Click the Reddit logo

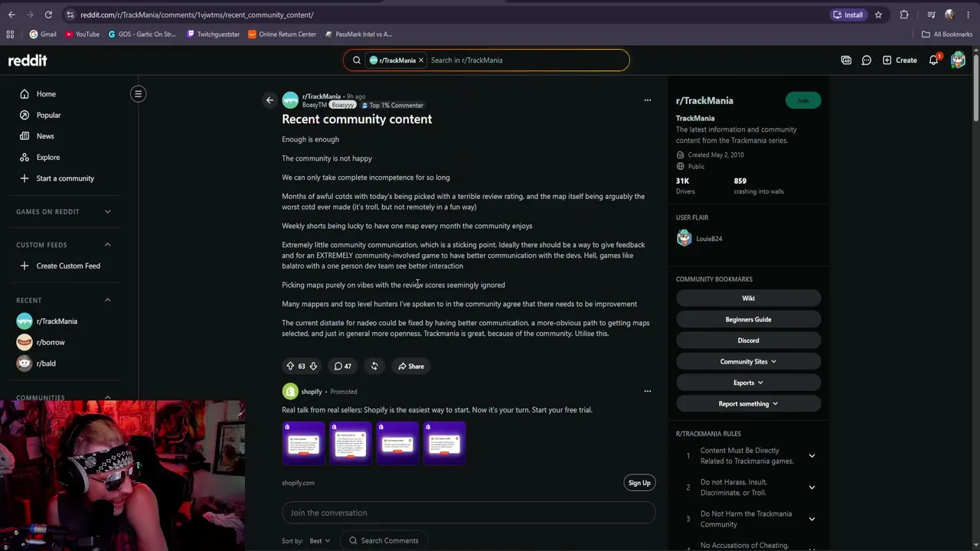(x=28, y=60)
